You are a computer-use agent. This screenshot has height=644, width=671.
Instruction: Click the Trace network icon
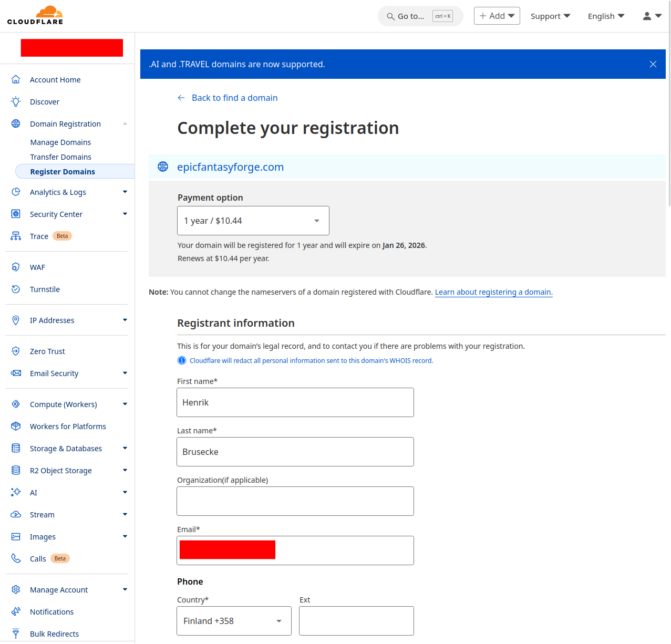[16, 236]
